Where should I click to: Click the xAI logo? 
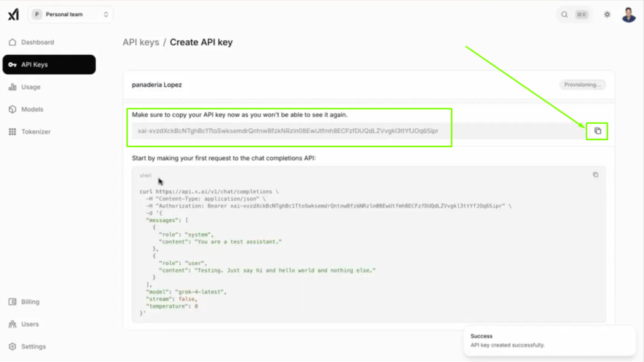(x=14, y=14)
